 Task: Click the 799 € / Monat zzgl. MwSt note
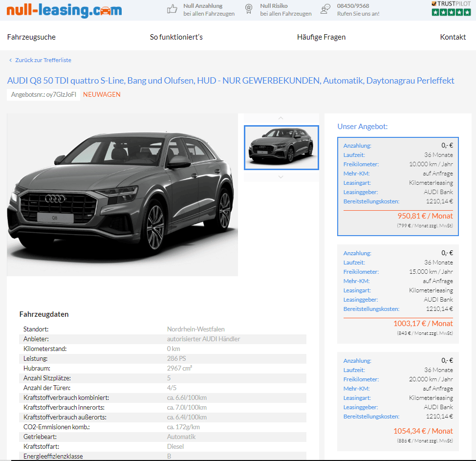click(425, 226)
